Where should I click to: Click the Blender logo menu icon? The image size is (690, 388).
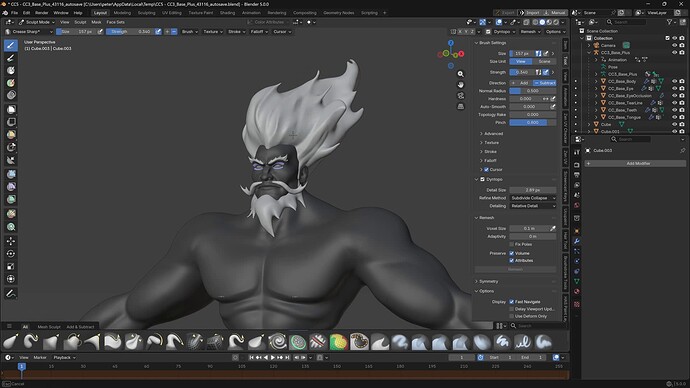pos(5,13)
